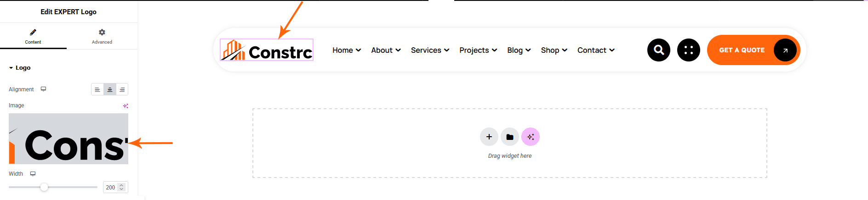The width and height of the screenshot is (868, 200).
Task: Switch to the Advanced tab
Action: click(x=102, y=36)
